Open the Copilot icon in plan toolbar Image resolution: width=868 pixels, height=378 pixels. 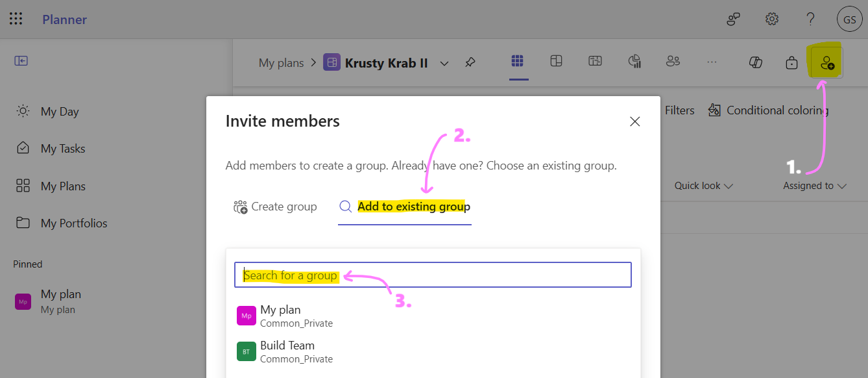click(755, 62)
